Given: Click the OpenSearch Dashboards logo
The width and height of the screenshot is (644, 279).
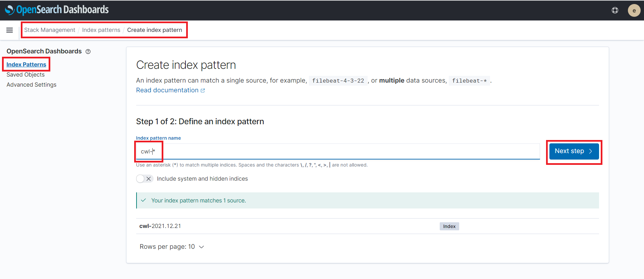Looking at the screenshot, I should pos(57,10).
